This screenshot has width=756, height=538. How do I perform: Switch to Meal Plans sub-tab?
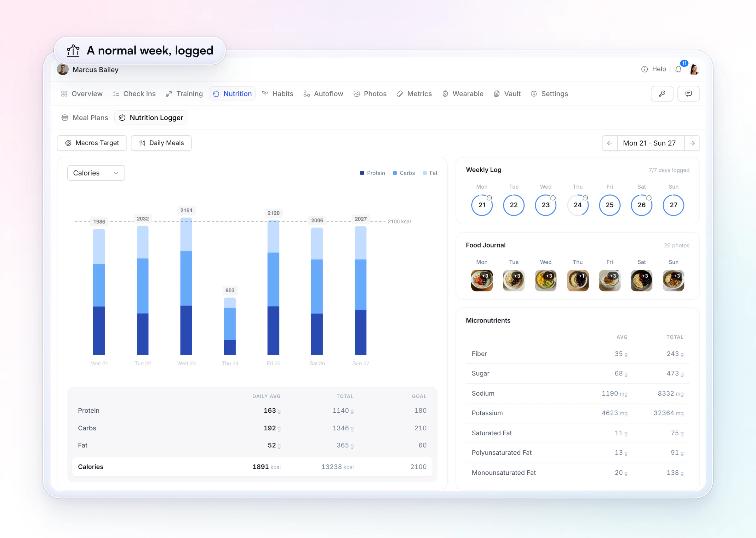[85, 117]
